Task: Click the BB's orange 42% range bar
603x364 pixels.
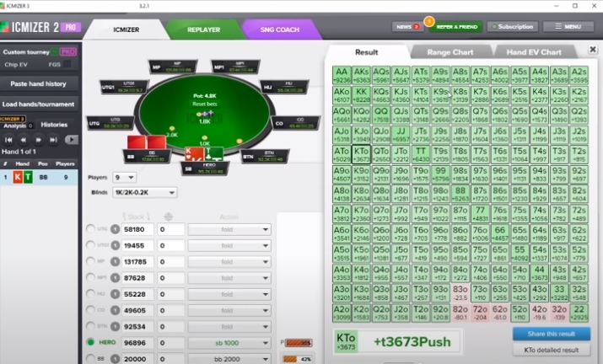Action: 298,359
